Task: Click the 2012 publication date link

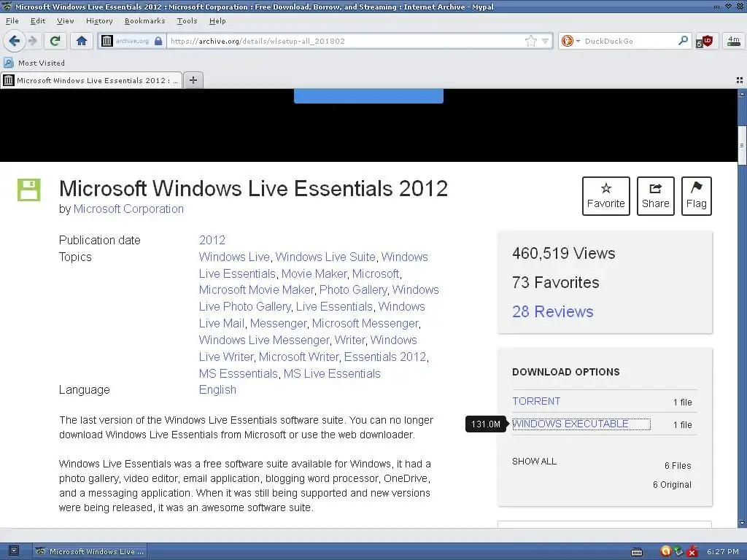Action: 212,240
